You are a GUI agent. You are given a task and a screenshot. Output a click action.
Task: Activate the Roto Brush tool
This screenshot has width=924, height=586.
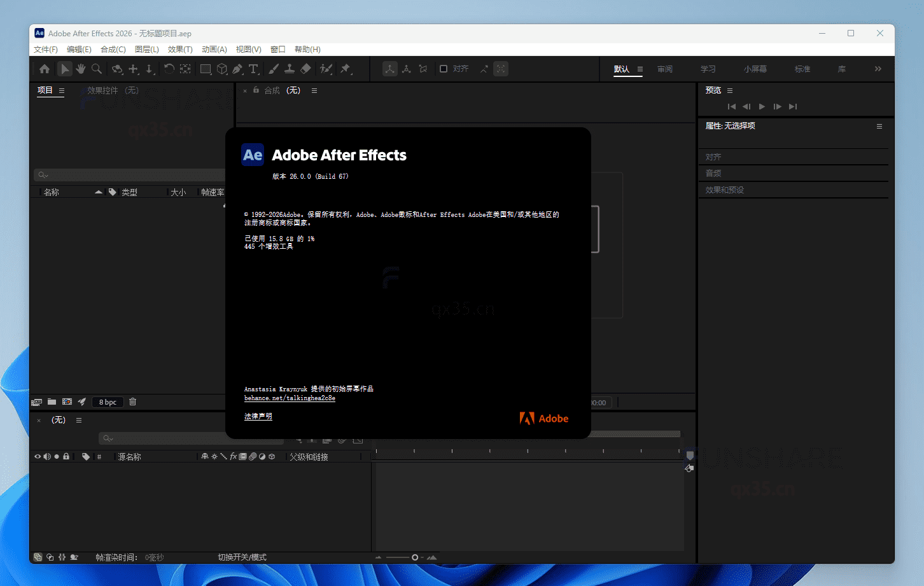click(326, 69)
